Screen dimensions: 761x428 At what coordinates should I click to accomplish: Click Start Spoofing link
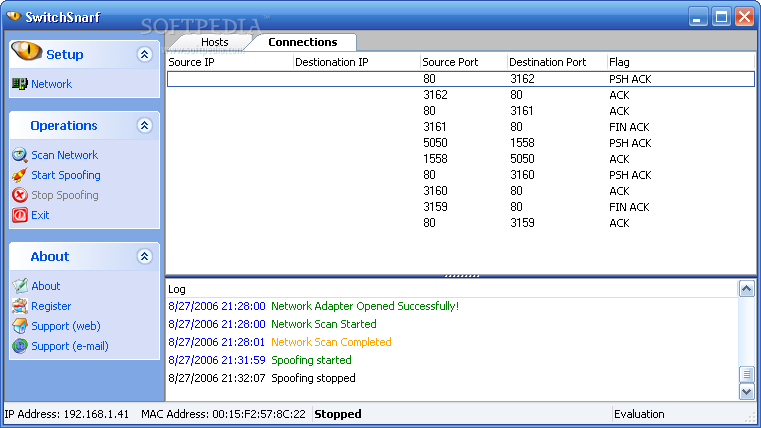coord(66,175)
